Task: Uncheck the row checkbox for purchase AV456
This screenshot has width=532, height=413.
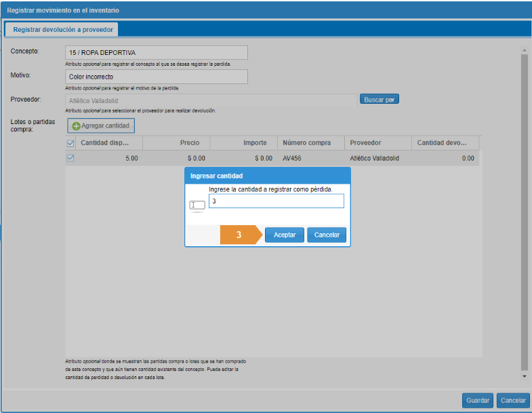Action: coord(70,158)
